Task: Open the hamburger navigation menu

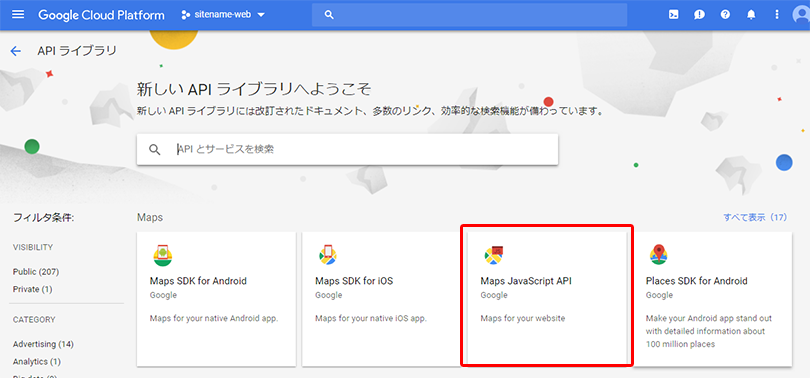Action: 18,14
